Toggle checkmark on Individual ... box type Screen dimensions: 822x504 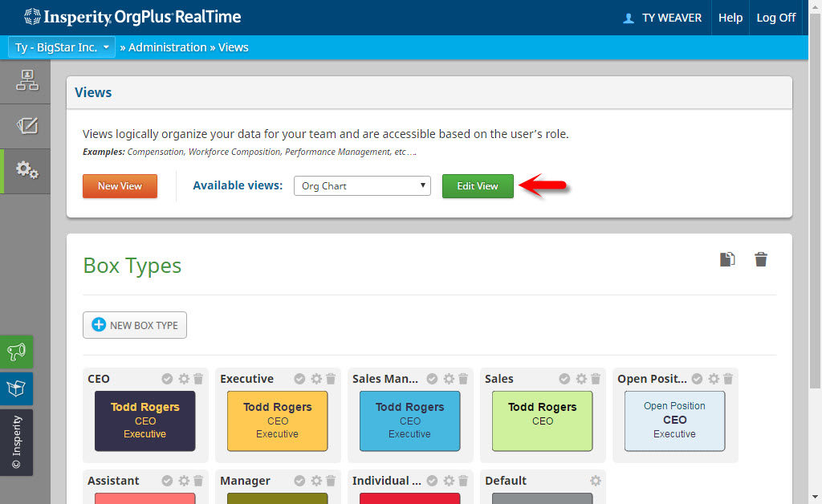click(x=432, y=481)
